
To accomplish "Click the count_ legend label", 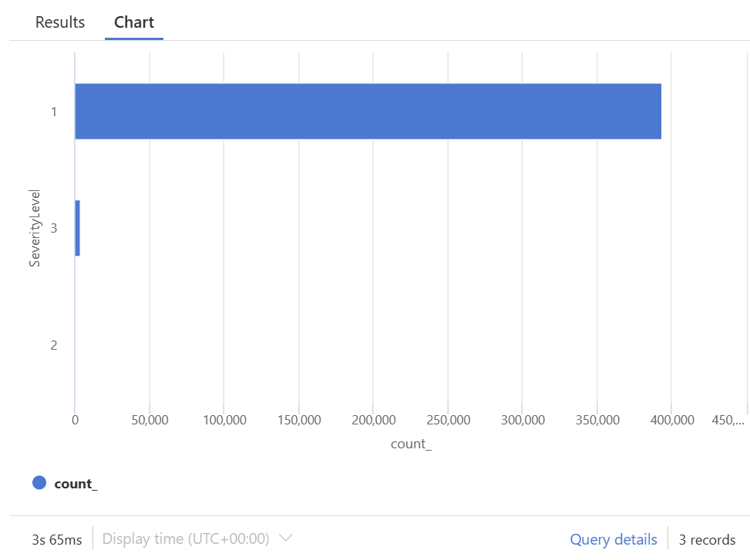I will click(x=76, y=484).
